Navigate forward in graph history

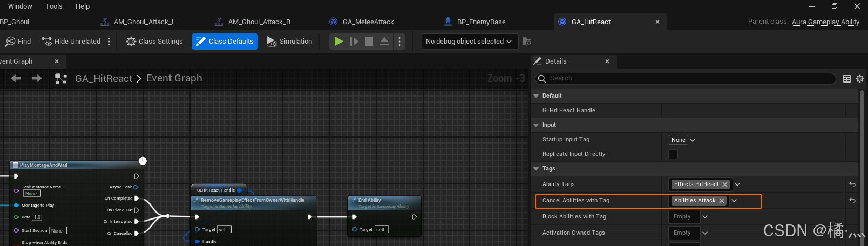pyautogui.click(x=37, y=79)
